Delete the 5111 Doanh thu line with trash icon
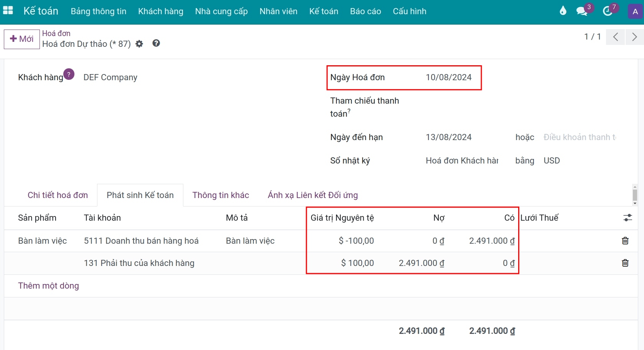This screenshot has height=350, width=644. pyautogui.click(x=625, y=241)
